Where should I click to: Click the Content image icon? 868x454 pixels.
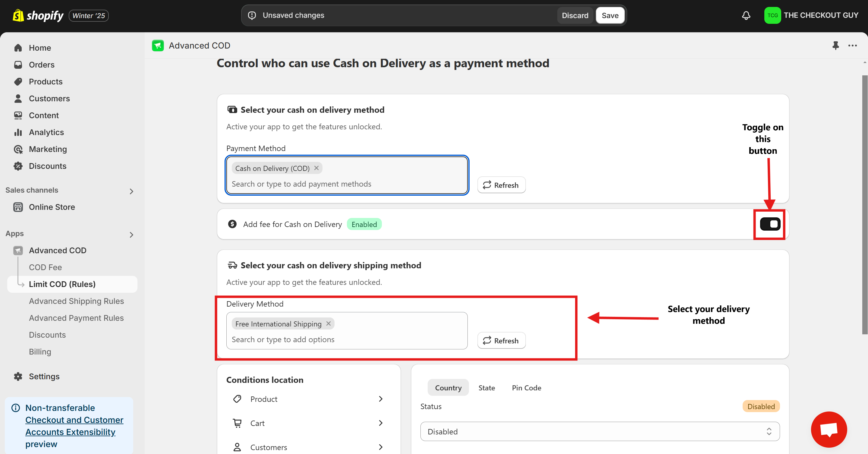point(18,115)
